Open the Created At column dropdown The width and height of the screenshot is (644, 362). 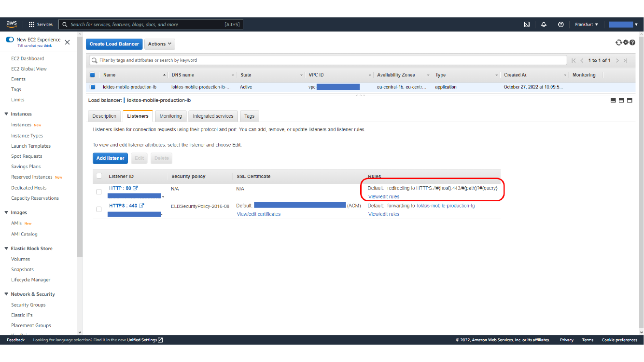(x=565, y=75)
